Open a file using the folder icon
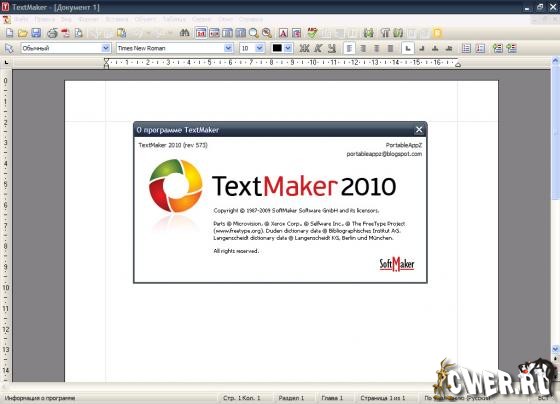The height and width of the screenshot is (404, 560). [x=22, y=33]
